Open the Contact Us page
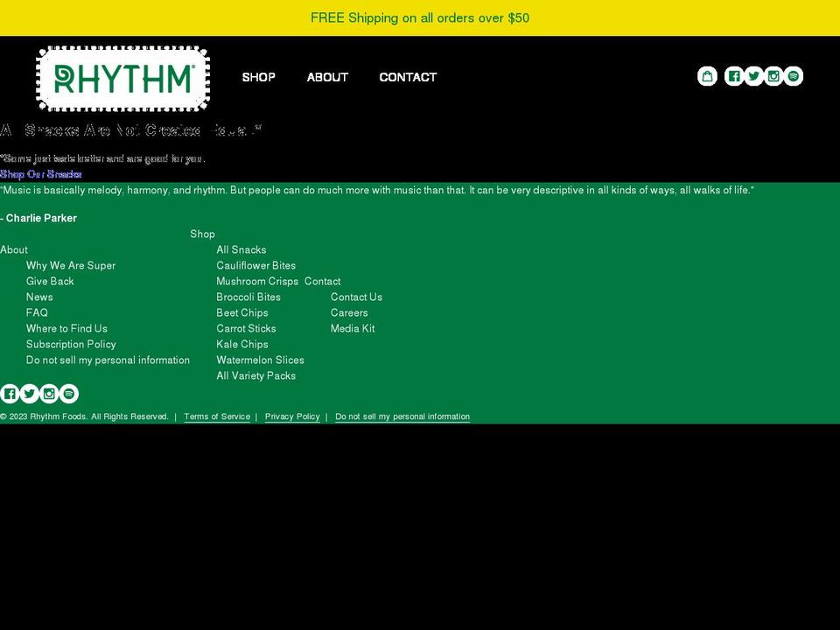 click(x=356, y=297)
